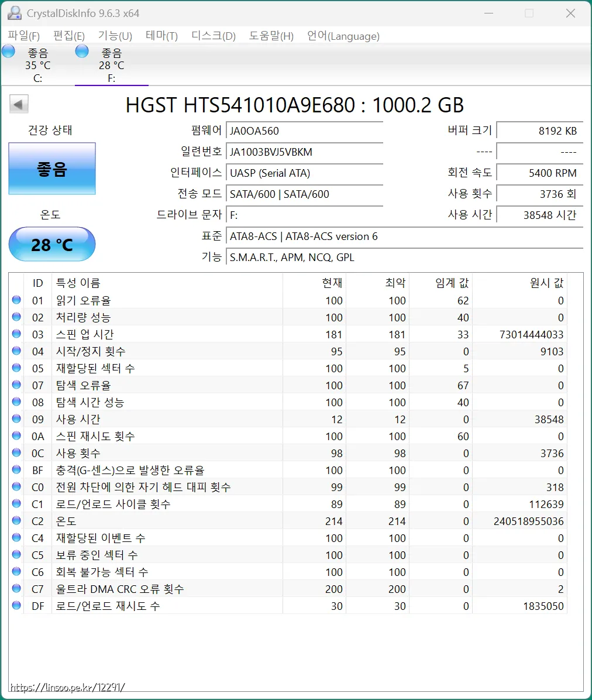Click the power on hours field 38548 시간

pos(540,215)
